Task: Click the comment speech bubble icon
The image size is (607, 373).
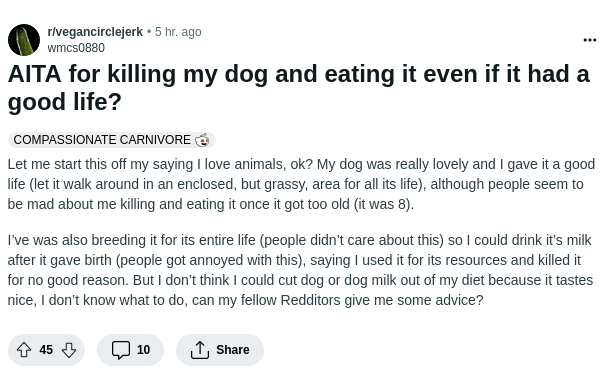Action: coord(121,350)
